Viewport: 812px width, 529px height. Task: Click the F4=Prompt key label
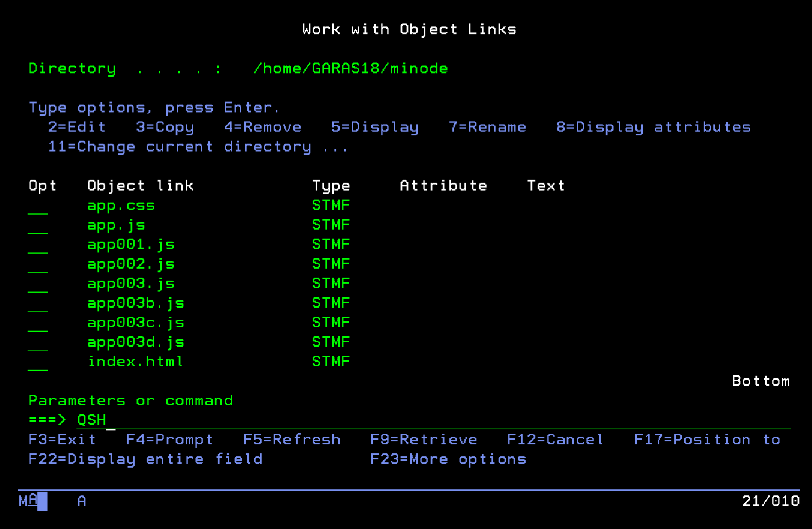tap(169, 440)
